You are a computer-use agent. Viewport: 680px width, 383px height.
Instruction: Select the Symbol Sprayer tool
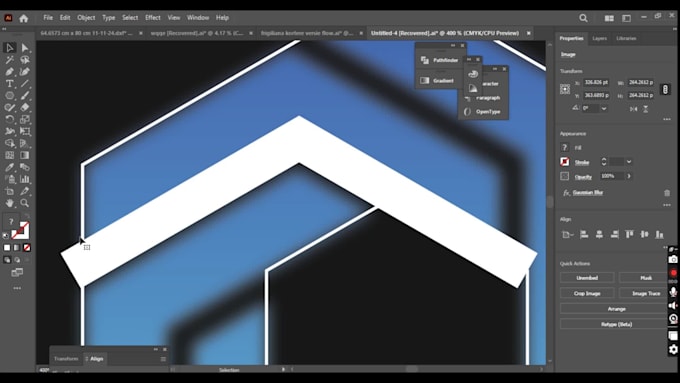[10, 179]
